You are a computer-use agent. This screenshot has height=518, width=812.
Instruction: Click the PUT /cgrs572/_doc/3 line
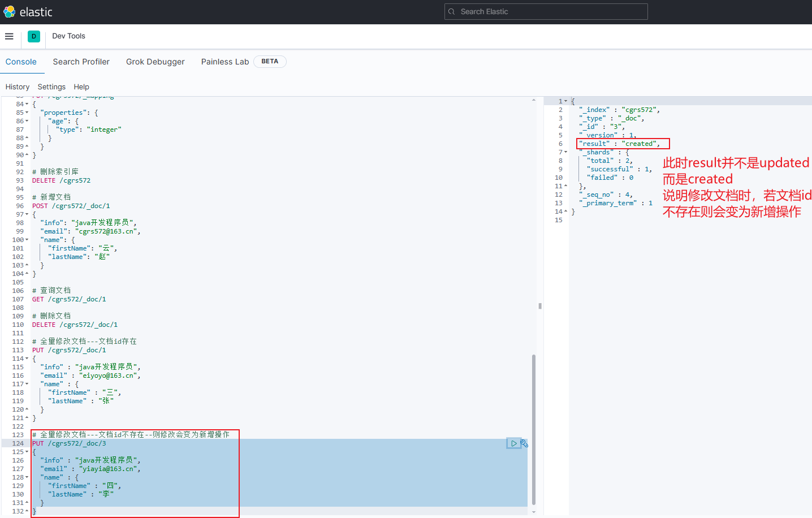pyautogui.click(x=69, y=443)
